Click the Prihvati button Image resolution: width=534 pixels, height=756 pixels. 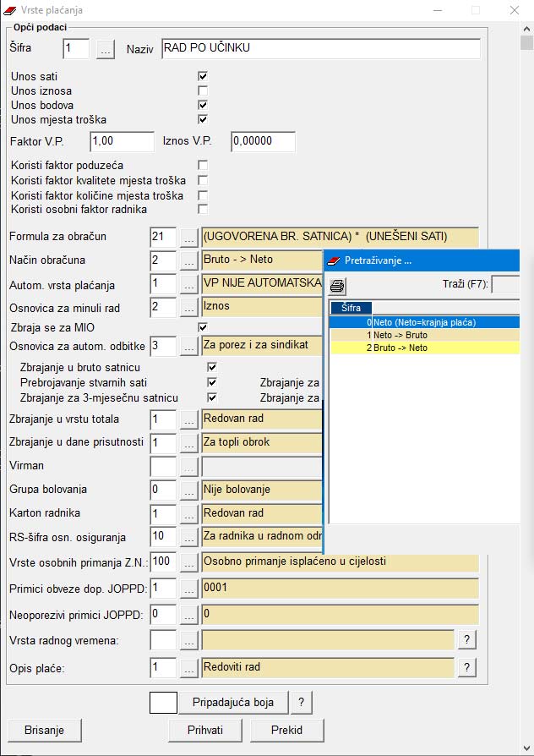point(205,730)
